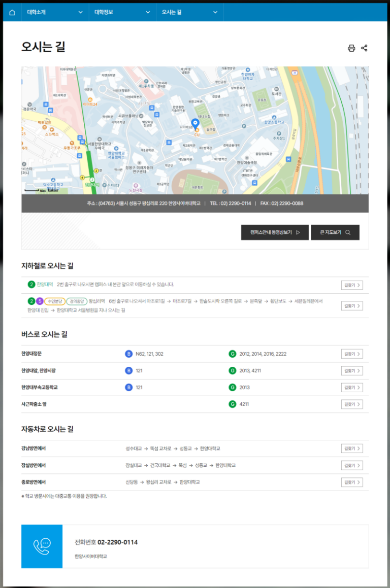Click the print page icon
The width and height of the screenshot is (390, 588).
351,48
